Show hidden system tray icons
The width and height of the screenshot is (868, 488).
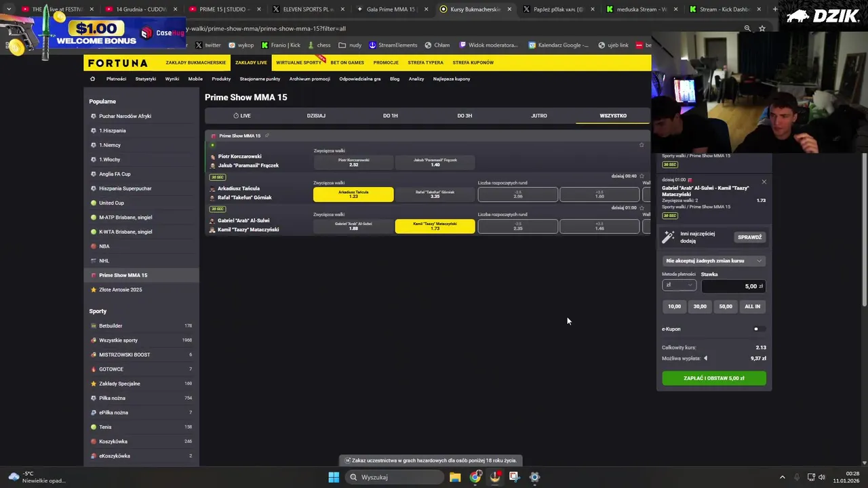click(782, 477)
